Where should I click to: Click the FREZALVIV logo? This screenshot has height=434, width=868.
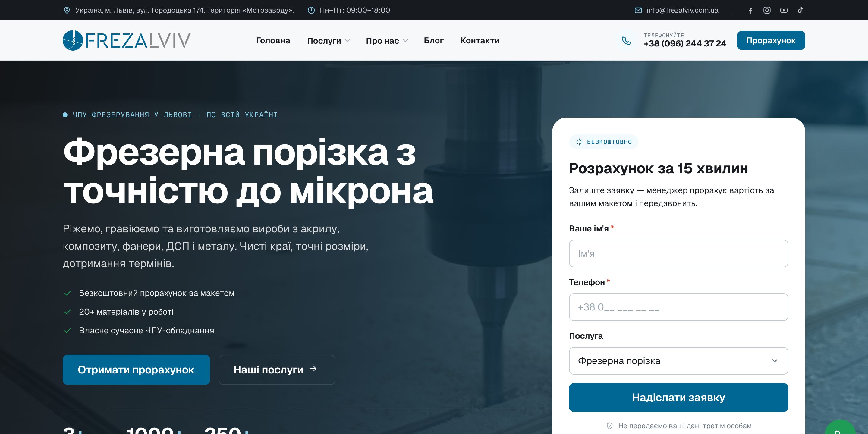(x=127, y=40)
